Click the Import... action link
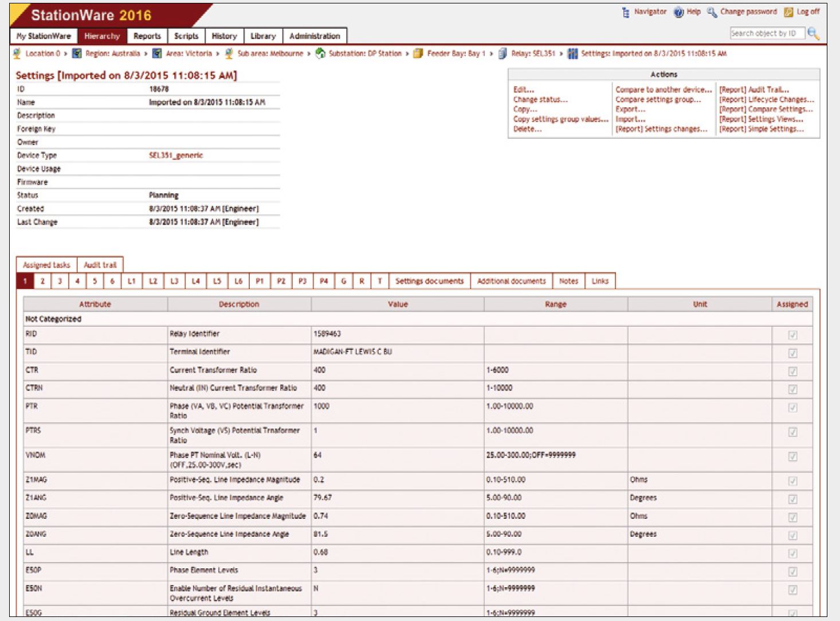This screenshot has height=621, width=840. pyautogui.click(x=630, y=119)
